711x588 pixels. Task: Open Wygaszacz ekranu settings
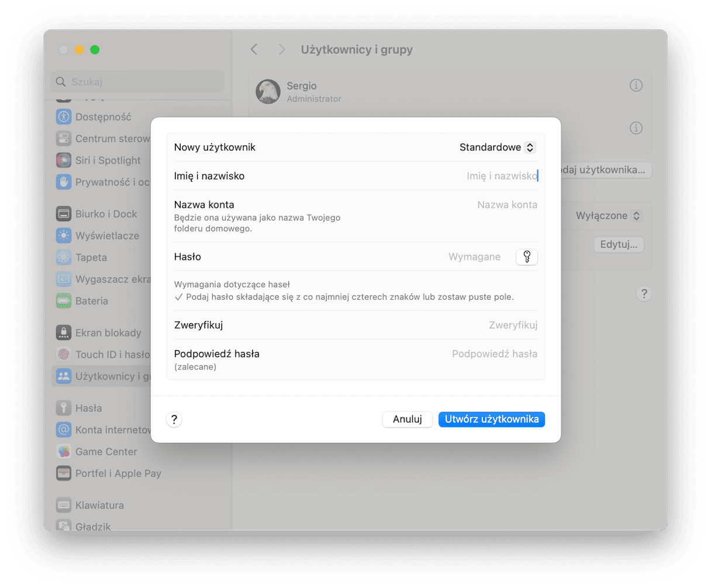tap(102, 279)
